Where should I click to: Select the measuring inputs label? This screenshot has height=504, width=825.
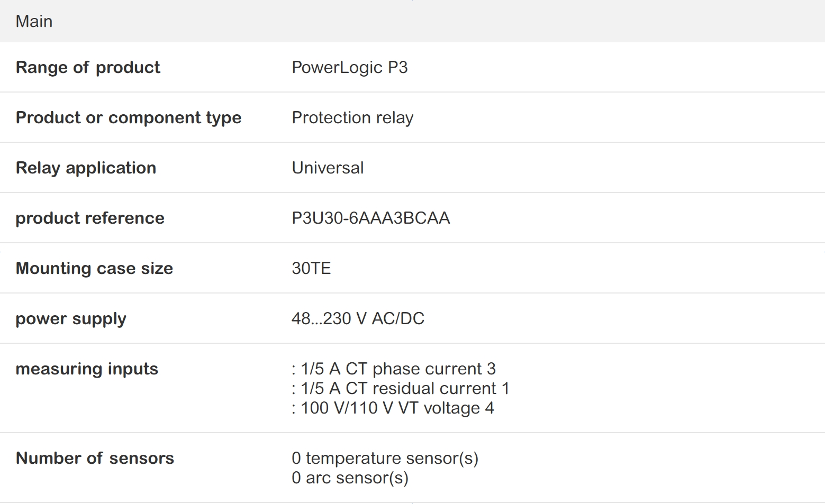(87, 369)
